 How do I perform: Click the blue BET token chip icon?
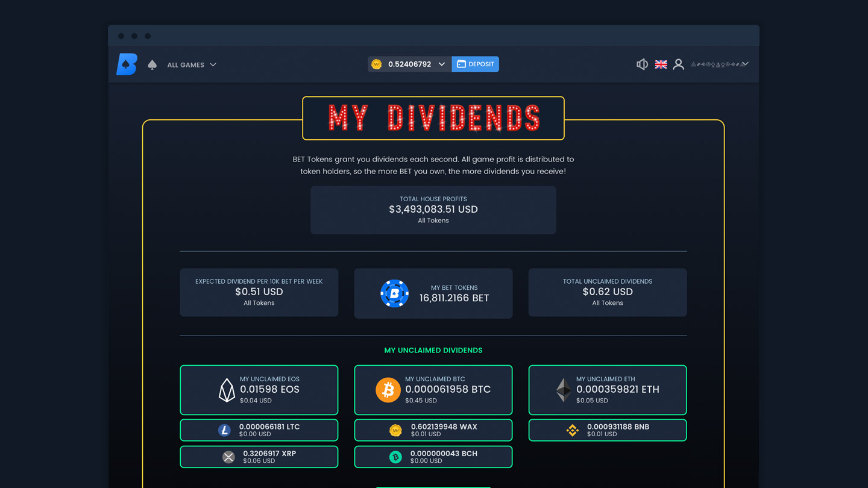click(x=395, y=293)
